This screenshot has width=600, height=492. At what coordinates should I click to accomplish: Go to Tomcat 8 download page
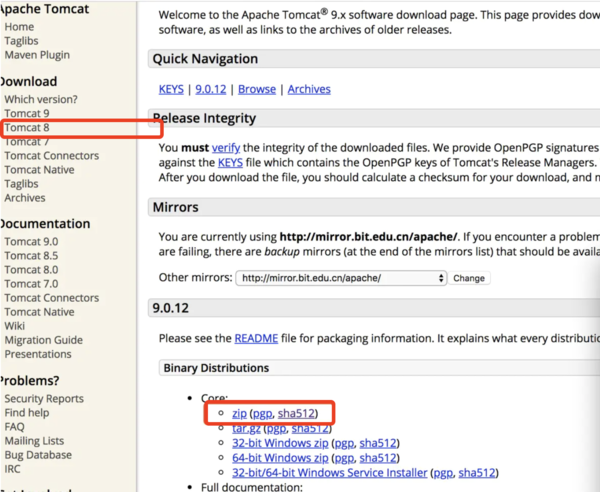click(27, 128)
